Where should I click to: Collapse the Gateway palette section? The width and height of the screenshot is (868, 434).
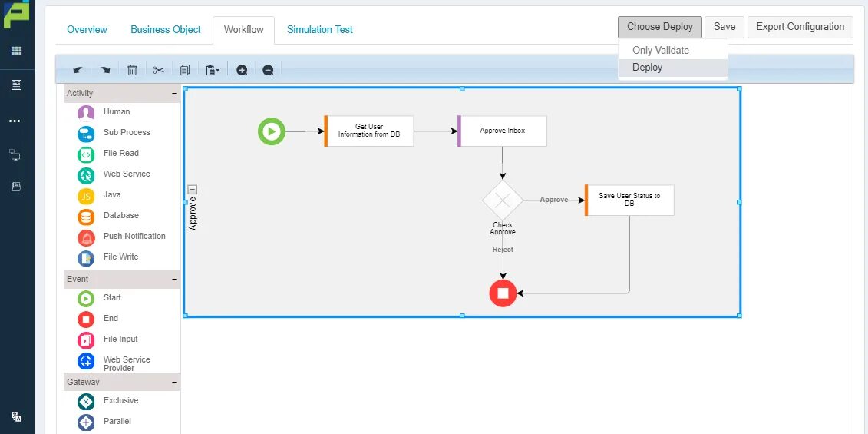(x=173, y=382)
